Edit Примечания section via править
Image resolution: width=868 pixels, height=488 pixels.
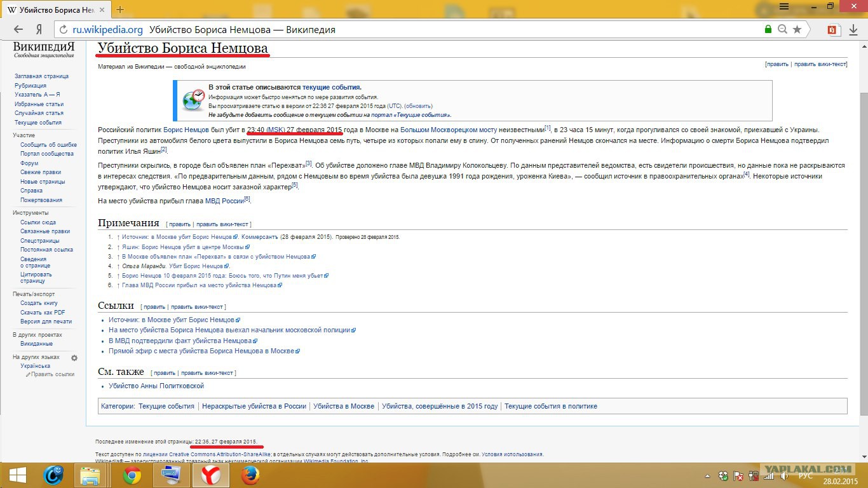180,224
